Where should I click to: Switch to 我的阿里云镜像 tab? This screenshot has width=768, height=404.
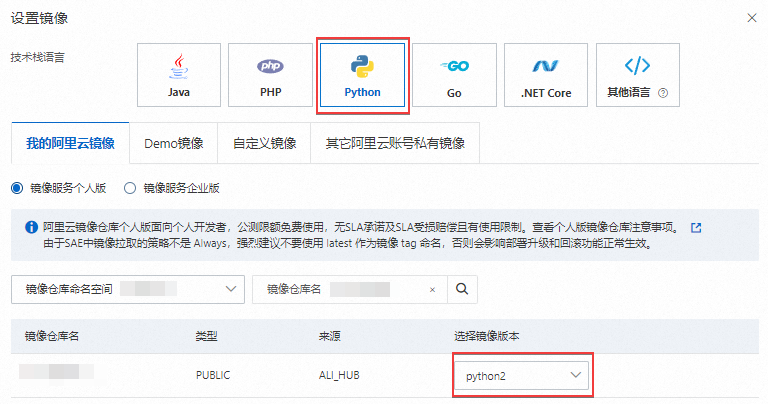[71, 143]
